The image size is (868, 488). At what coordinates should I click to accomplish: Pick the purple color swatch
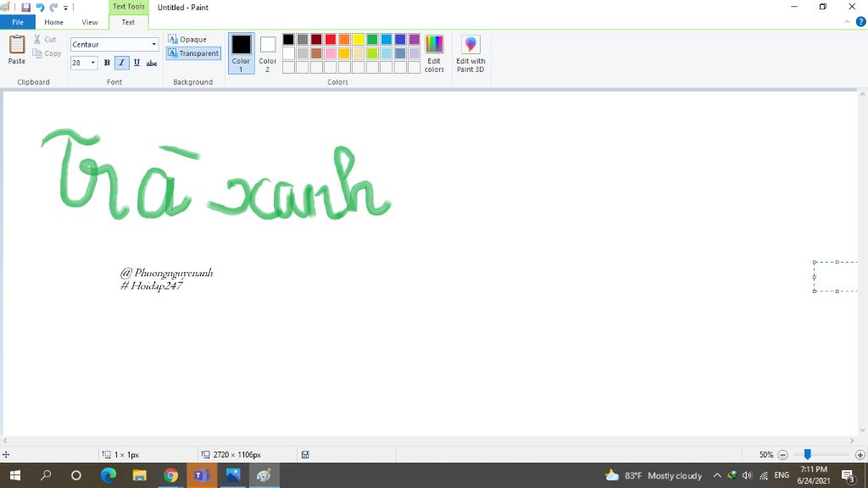(x=414, y=39)
